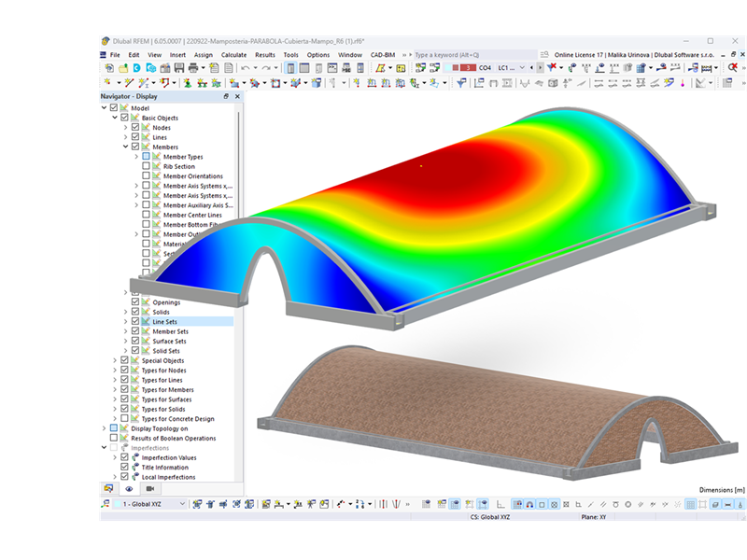
Task: Close the Navigator panel with X button
Action: click(237, 96)
